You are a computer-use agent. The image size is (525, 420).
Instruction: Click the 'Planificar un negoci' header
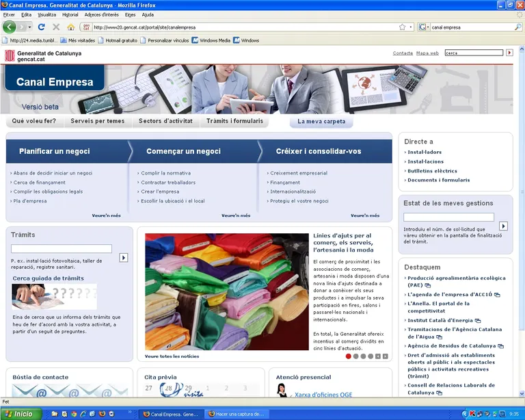55,151
